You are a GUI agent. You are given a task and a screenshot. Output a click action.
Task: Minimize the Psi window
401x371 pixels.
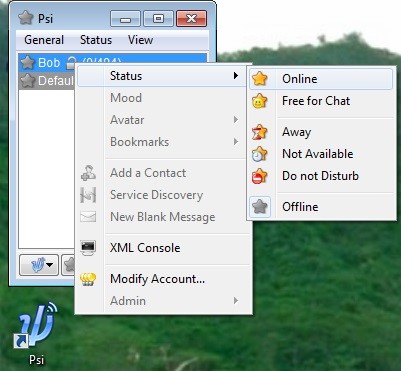[125, 18]
